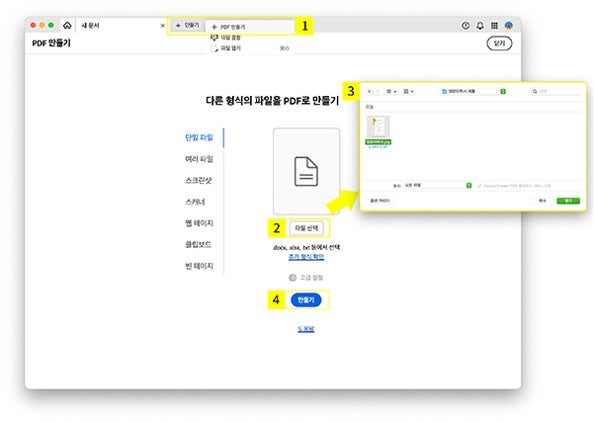Select the image file thumbnail in file dialog
This screenshot has width=594, height=422.
click(x=378, y=127)
